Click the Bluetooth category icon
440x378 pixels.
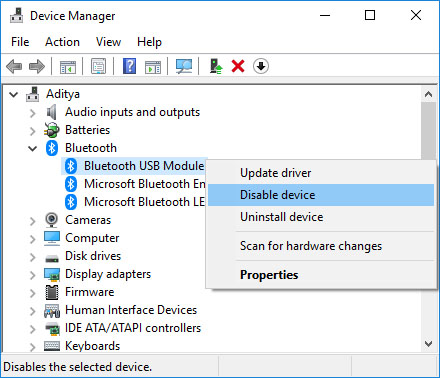[52, 148]
